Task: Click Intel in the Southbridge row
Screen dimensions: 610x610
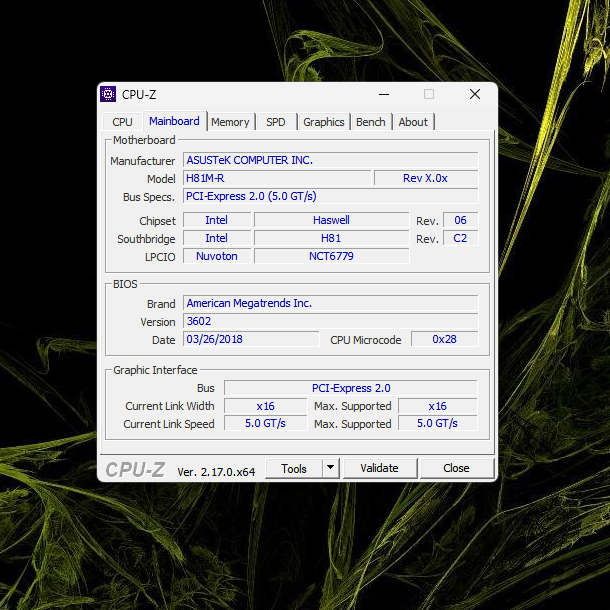Action: pos(217,238)
